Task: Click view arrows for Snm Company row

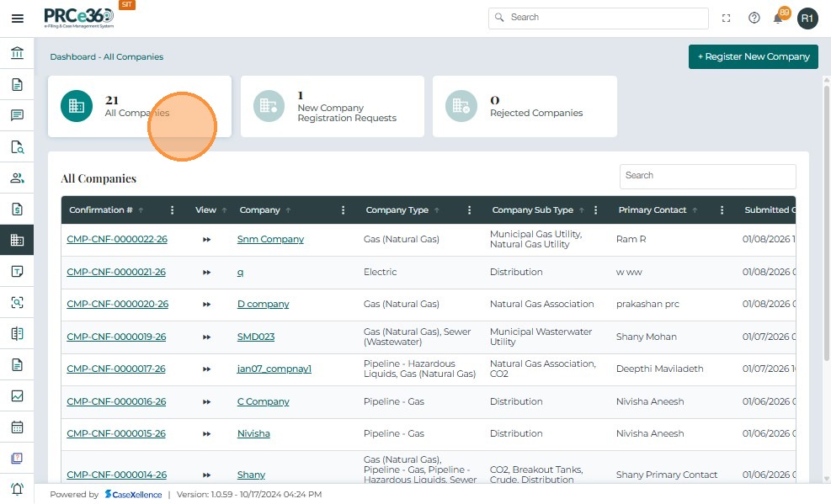Action: (206, 240)
